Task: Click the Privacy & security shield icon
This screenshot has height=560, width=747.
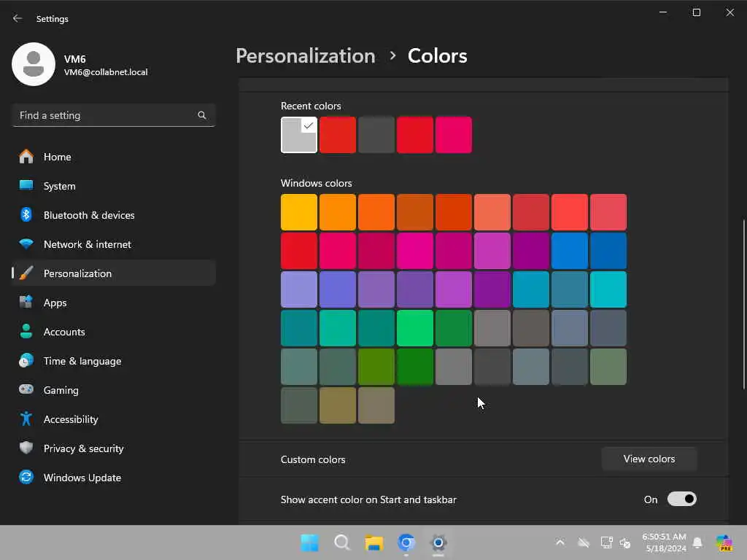Action: [x=26, y=448]
